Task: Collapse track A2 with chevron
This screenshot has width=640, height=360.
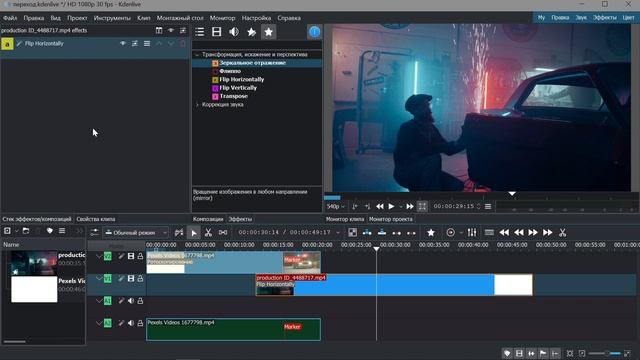Action: pyautogui.click(x=98, y=323)
